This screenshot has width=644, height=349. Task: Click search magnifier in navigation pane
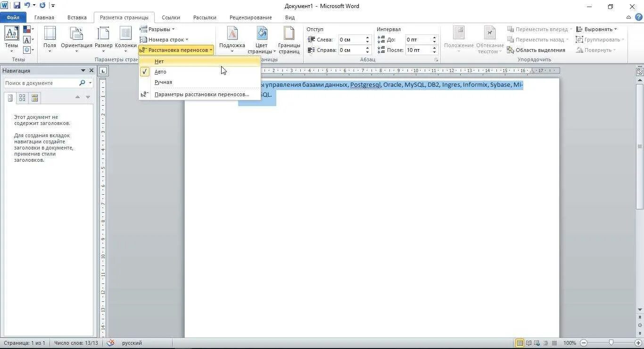(x=82, y=83)
